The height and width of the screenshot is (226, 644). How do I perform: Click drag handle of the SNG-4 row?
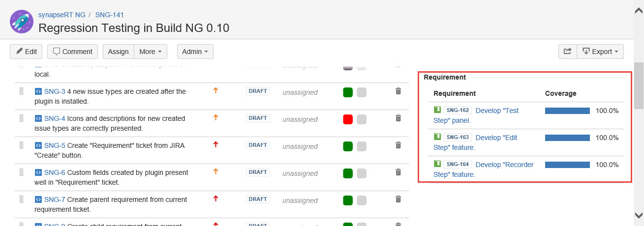(21, 118)
